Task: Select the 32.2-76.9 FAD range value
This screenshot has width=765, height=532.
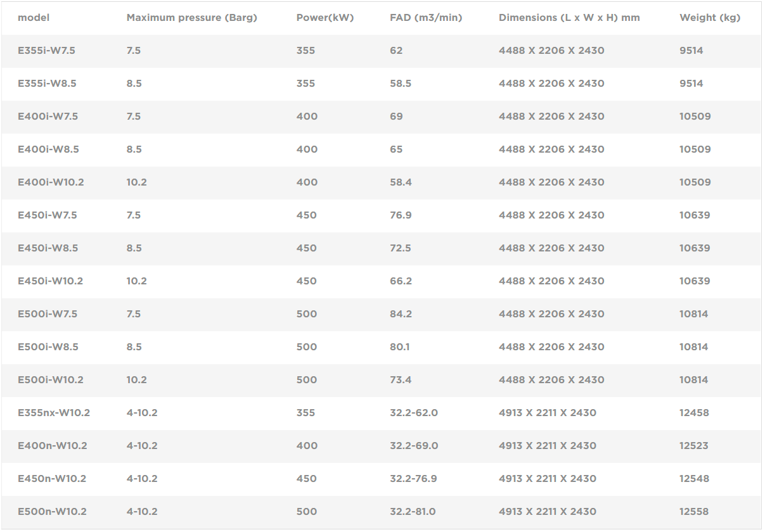Action: pos(413,479)
